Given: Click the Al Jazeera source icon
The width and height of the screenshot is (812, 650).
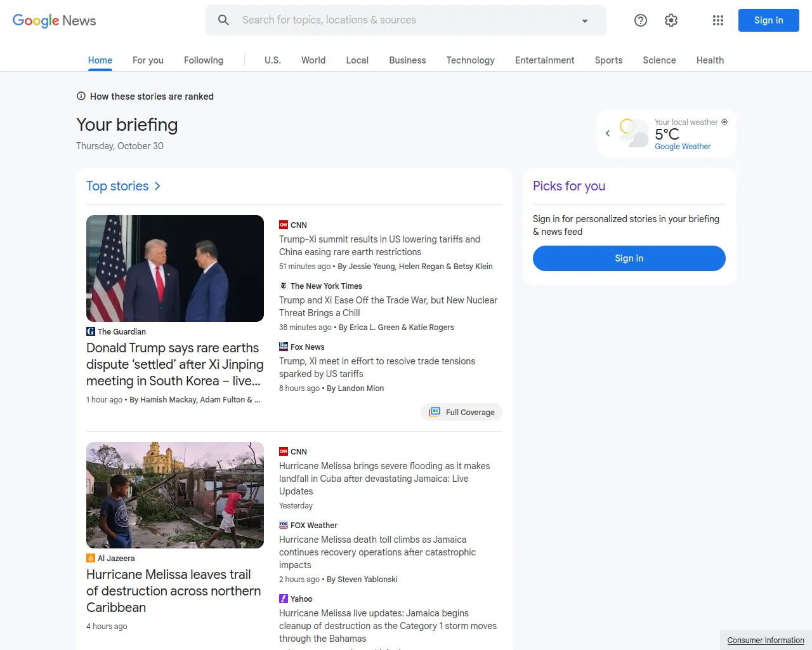Looking at the screenshot, I should (x=91, y=558).
